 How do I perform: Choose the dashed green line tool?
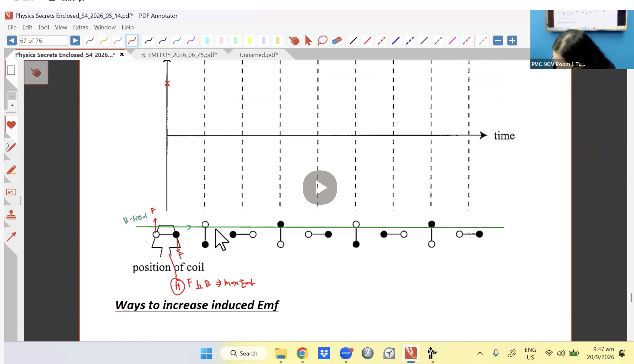438,41
